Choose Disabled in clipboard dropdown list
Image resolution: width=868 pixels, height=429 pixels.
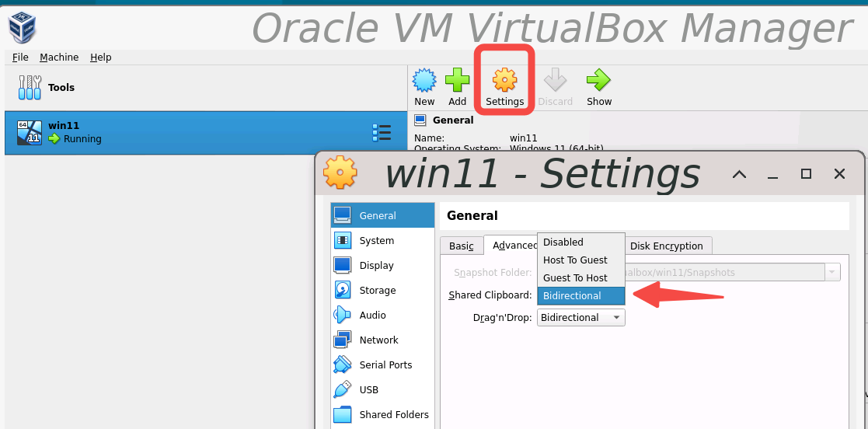581,242
